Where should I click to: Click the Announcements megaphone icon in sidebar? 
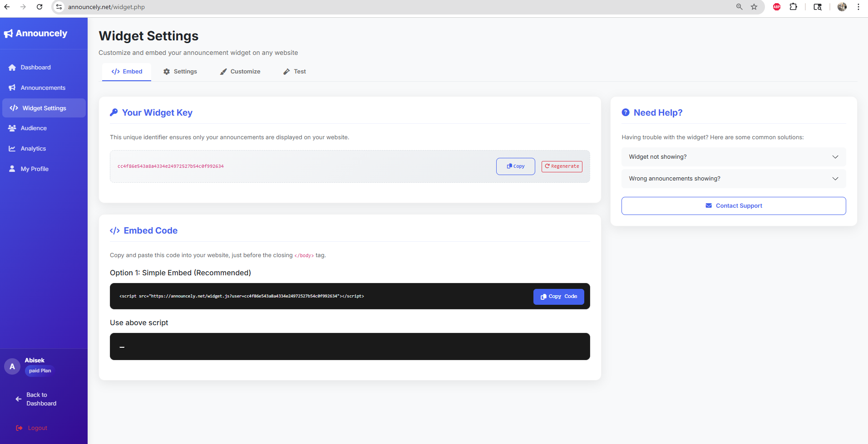coord(12,88)
